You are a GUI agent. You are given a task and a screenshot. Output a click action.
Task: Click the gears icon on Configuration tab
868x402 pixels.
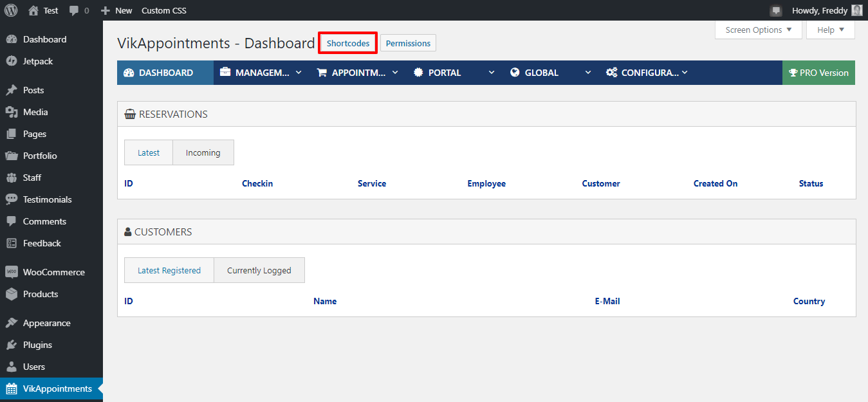point(612,73)
